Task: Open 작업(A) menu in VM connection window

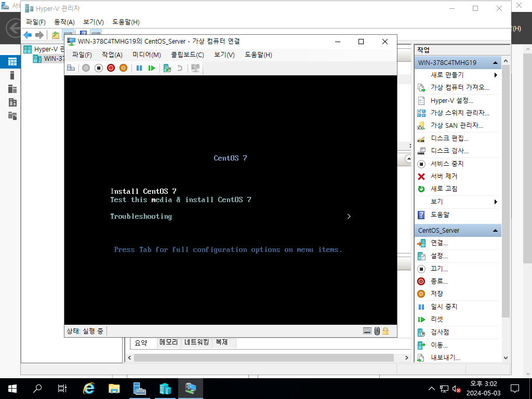Action: click(x=112, y=55)
